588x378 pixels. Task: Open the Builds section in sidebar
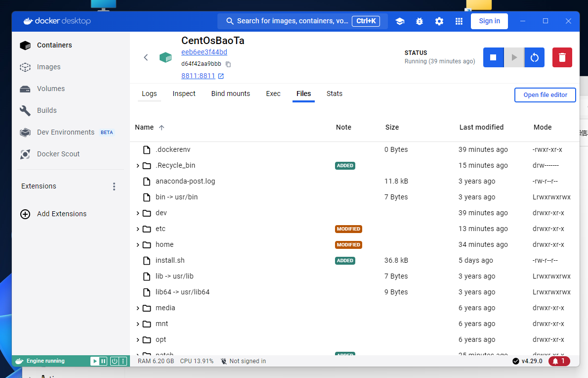point(71,110)
